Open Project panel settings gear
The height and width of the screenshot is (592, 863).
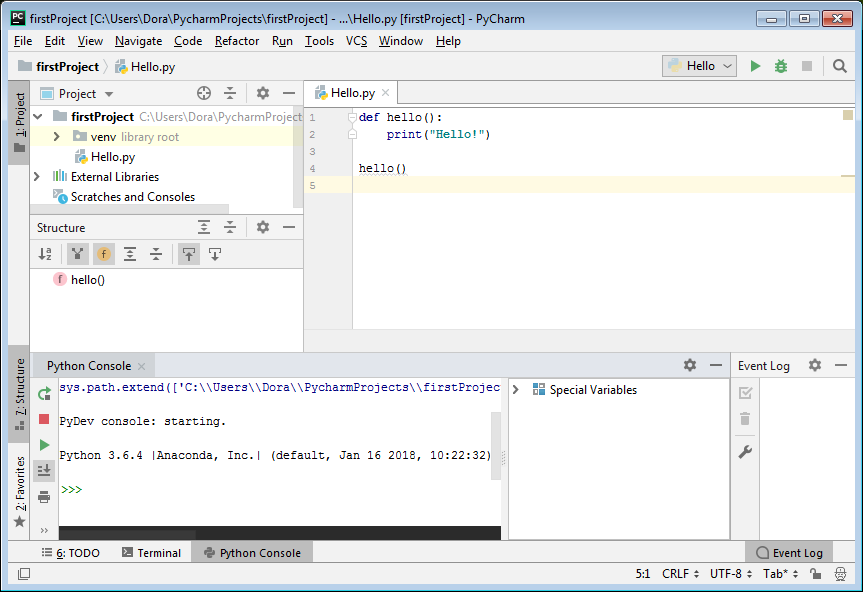point(263,94)
